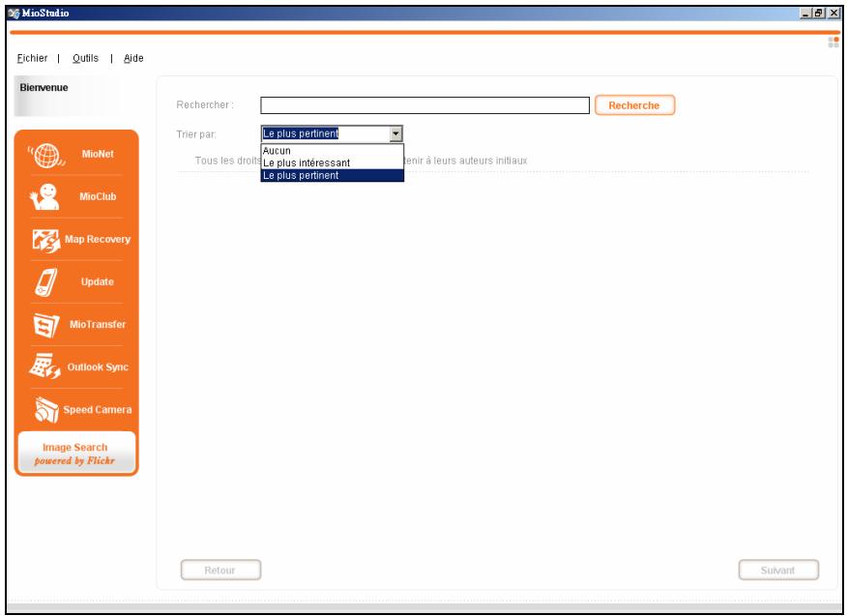Choose Aucun from sort list
847x616 pixels.
[333, 151]
